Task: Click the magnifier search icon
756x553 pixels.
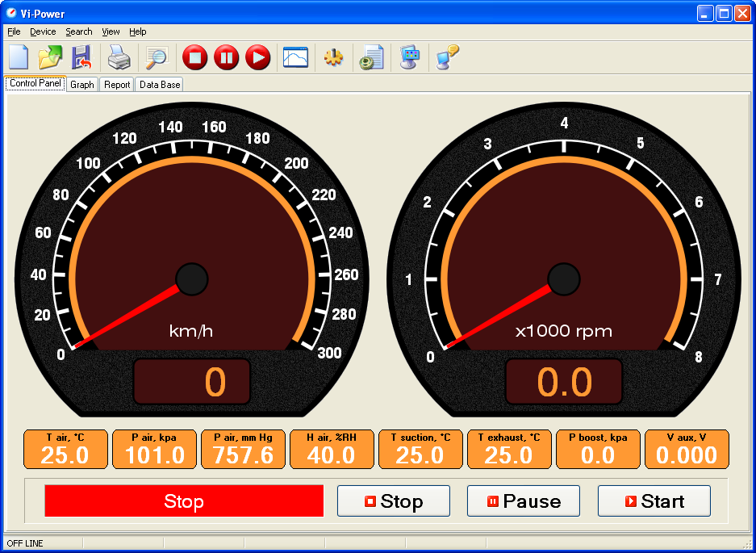Action: (155, 57)
